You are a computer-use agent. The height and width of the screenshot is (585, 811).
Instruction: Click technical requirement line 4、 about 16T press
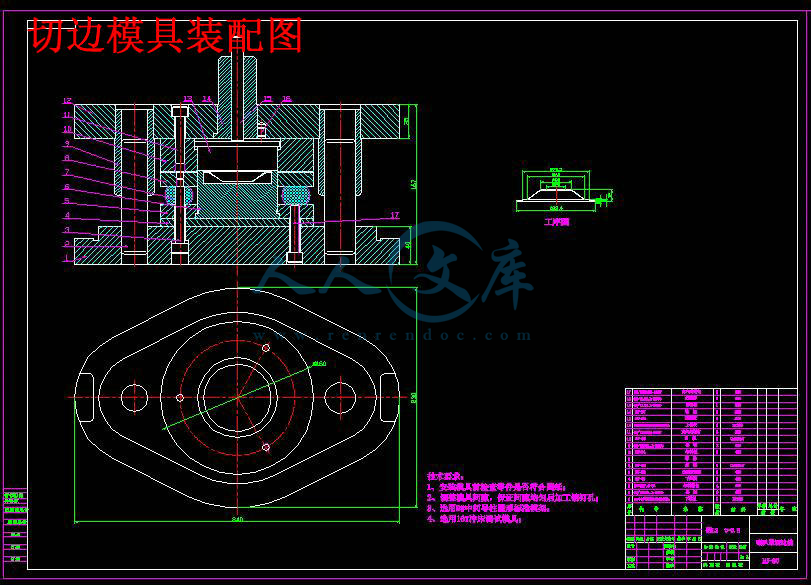[x=474, y=519]
